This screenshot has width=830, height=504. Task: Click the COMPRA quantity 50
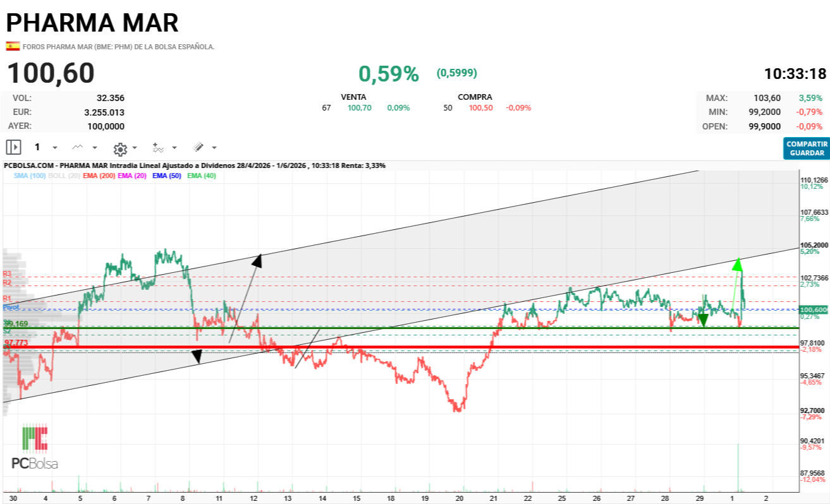click(x=448, y=108)
